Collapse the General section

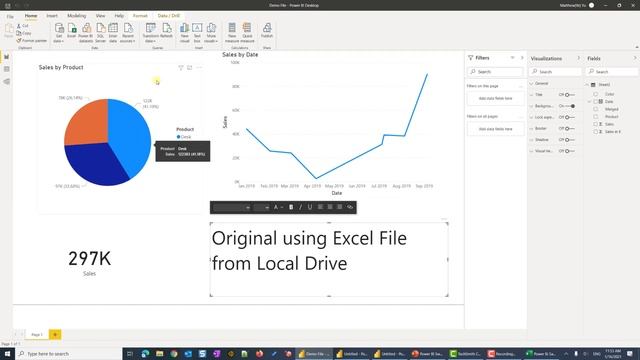coord(531,84)
